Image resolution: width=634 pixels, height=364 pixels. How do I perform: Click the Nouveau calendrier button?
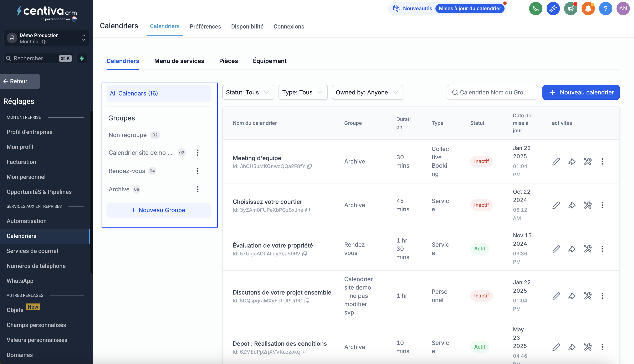click(581, 92)
